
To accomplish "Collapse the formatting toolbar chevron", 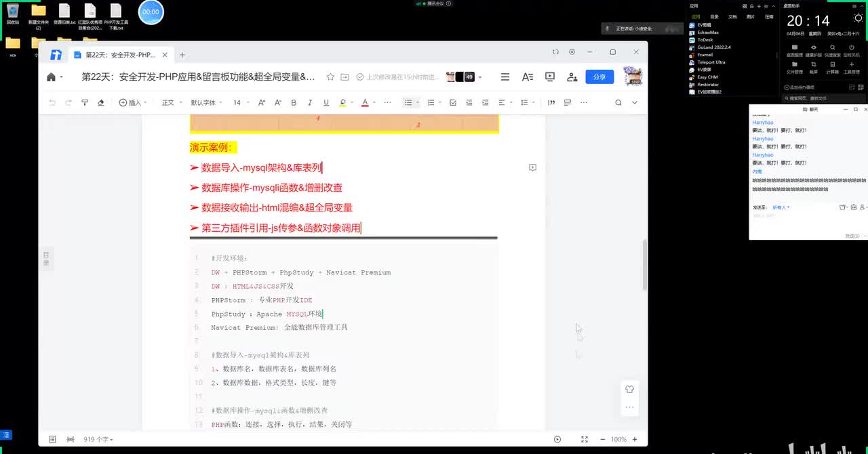I will tap(635, 102).
